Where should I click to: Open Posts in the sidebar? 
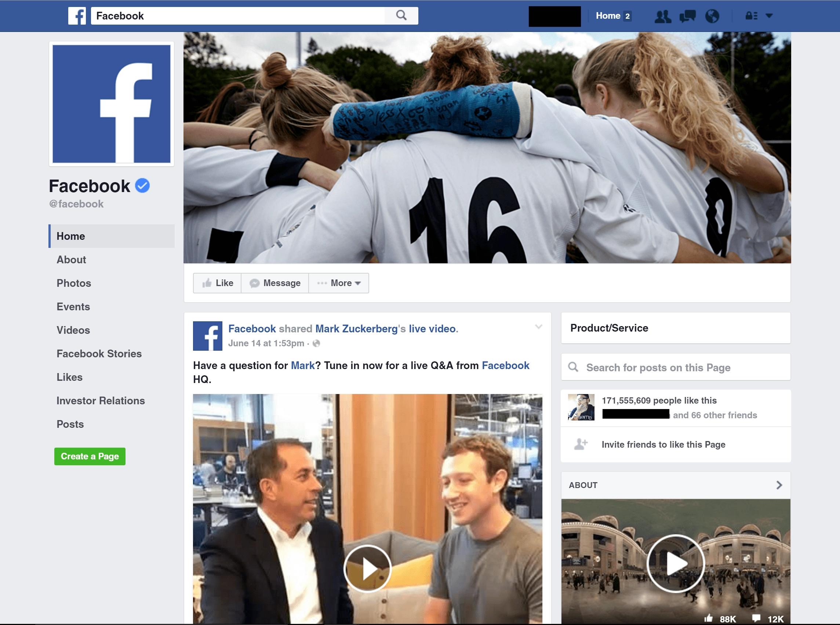[70, 424]
